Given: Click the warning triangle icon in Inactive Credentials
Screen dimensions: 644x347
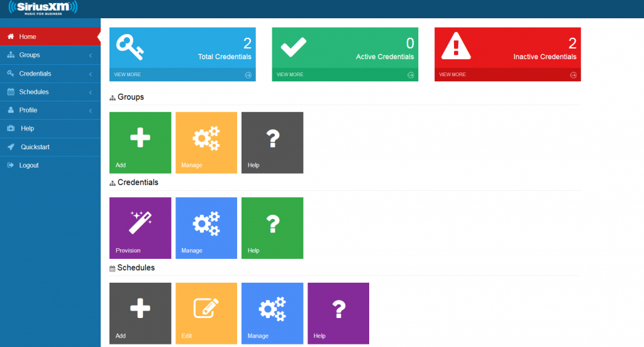Looking at the screenshot, I should [456, 46].
